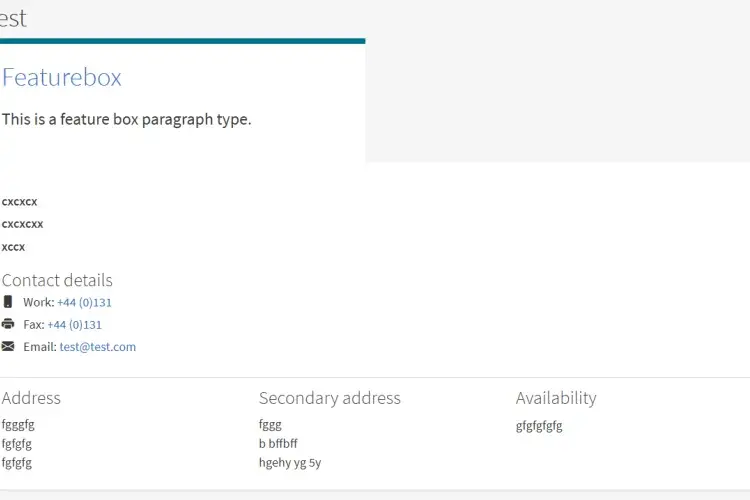Click secondary address line 'hgehy yg 5y'
Viewport: 750px width, 500px height.
[290, 463]
